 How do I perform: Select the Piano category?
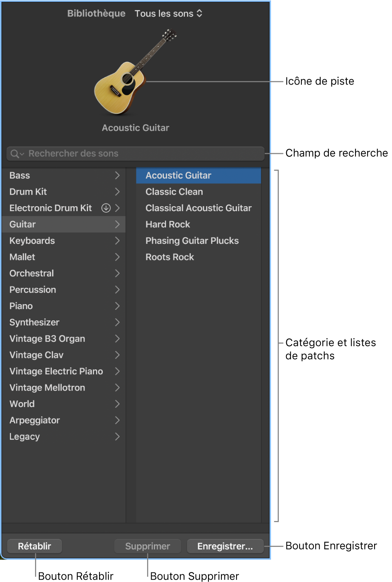tap(64, 306)
